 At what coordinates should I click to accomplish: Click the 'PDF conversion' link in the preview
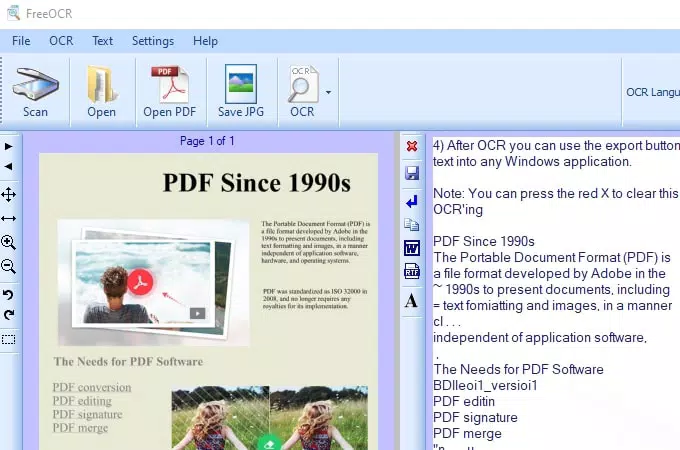point(92,387)
